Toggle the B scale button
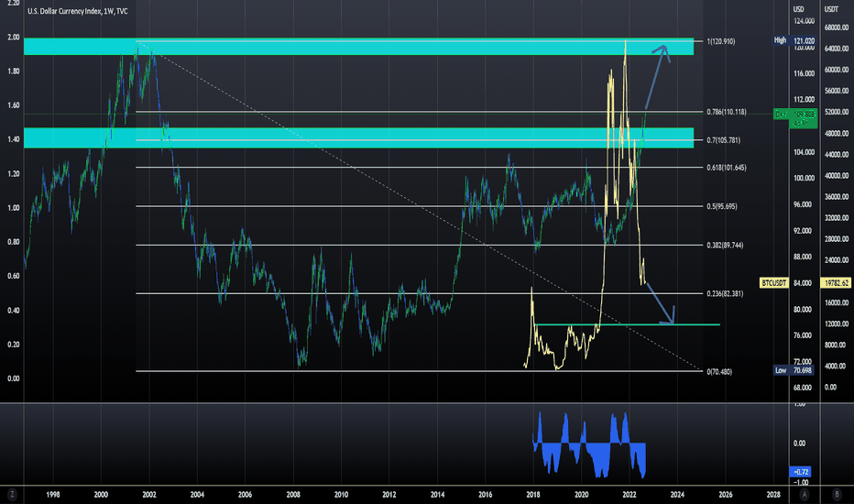This screenshot has width=854, height=504. pyautogui.click(x=837, y=495)
